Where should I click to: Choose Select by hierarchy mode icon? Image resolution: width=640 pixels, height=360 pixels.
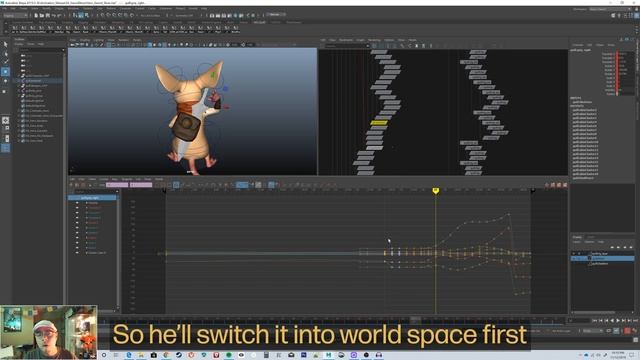[x=75, y=16]
